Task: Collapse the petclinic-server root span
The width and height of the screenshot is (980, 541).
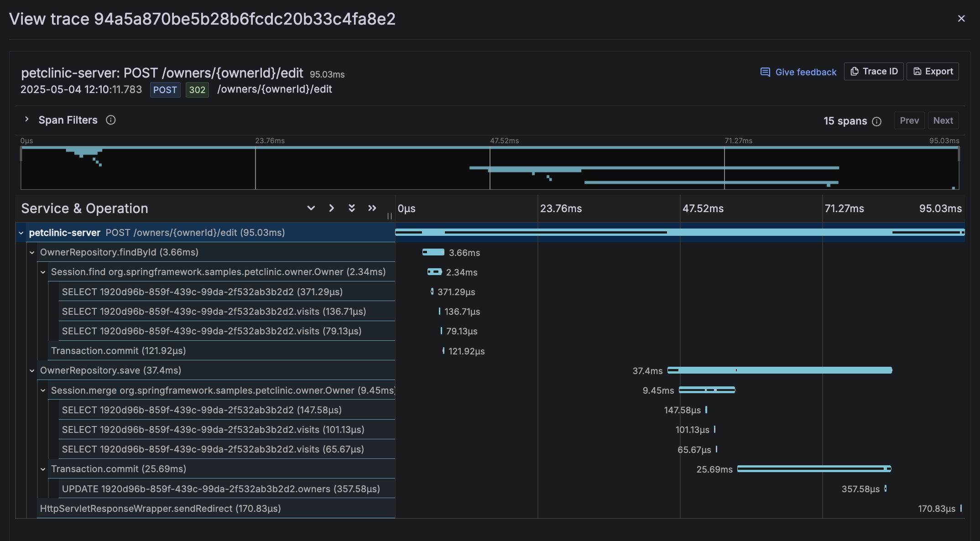Action: coord(21,233)
